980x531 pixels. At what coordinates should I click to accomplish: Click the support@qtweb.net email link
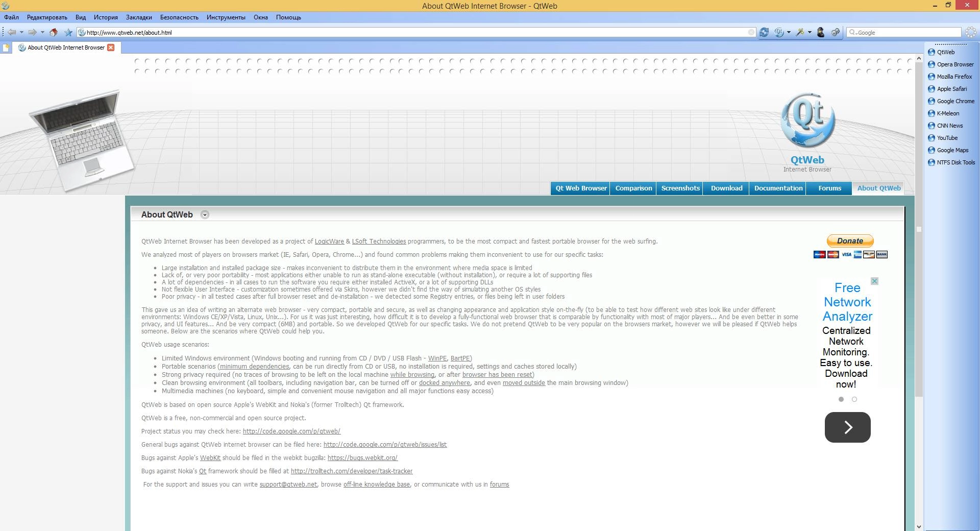pos(288,485)
